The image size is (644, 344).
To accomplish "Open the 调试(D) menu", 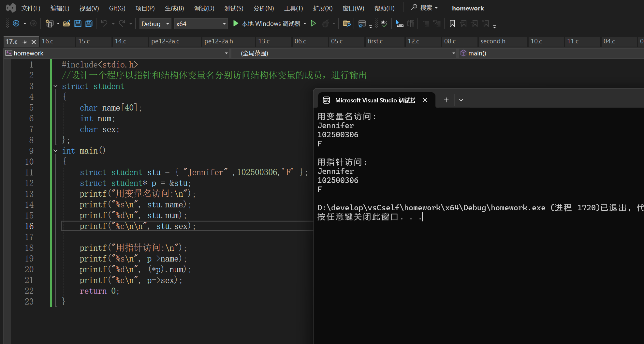I will [204, 8].
